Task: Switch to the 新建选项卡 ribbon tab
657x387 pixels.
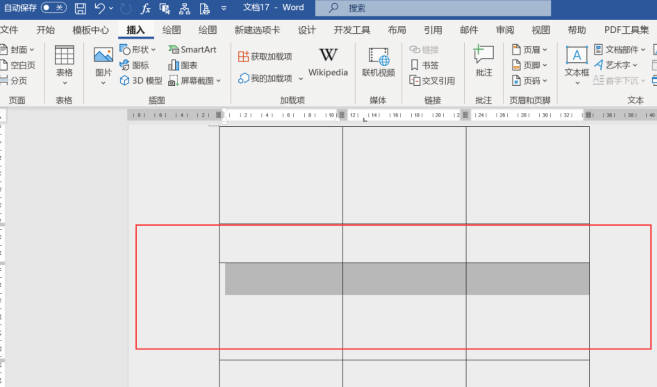Action: [x=257, y=30]
